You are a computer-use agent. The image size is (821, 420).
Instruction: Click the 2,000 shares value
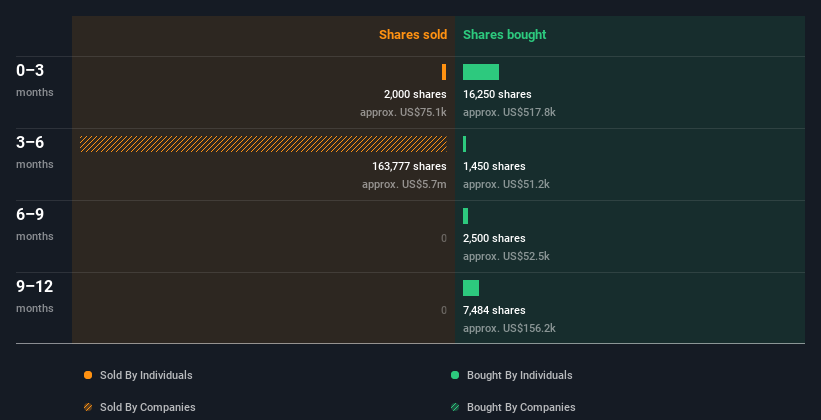(x=415, y=94)
